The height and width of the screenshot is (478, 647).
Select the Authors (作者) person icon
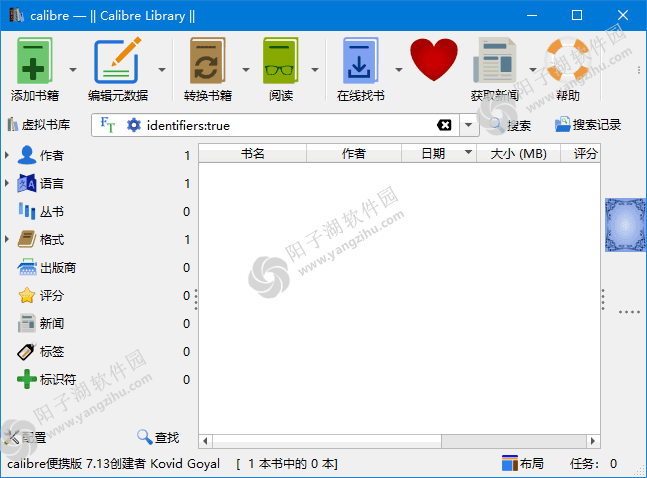pyautogui.click(x=27, y=155)
